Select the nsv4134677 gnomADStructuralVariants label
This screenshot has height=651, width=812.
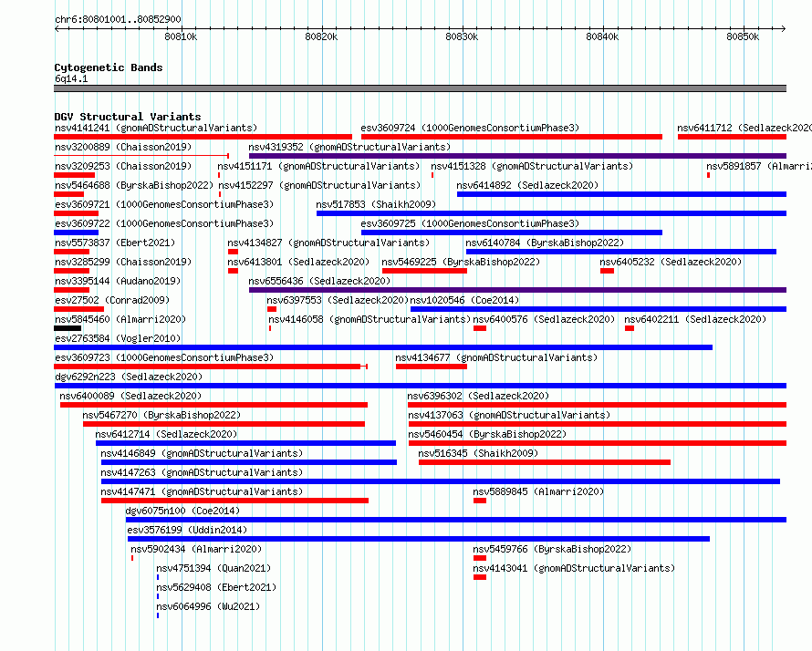(x=496, y=357)
